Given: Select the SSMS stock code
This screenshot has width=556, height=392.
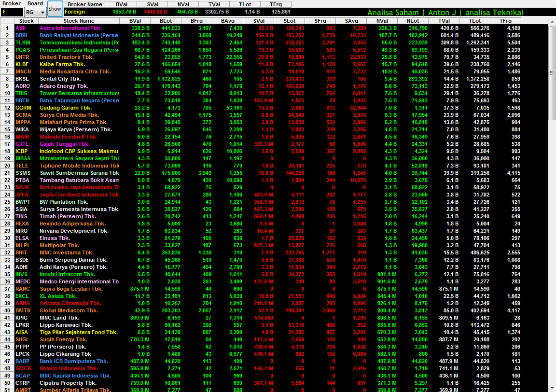Looking at the screenshot, I should pos(23,173).
